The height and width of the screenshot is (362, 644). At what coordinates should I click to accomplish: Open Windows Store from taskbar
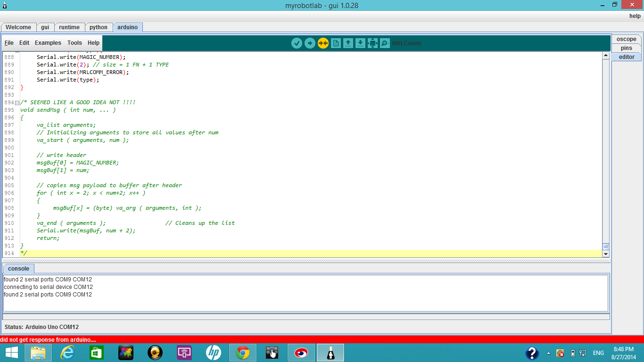click(96, 353)
